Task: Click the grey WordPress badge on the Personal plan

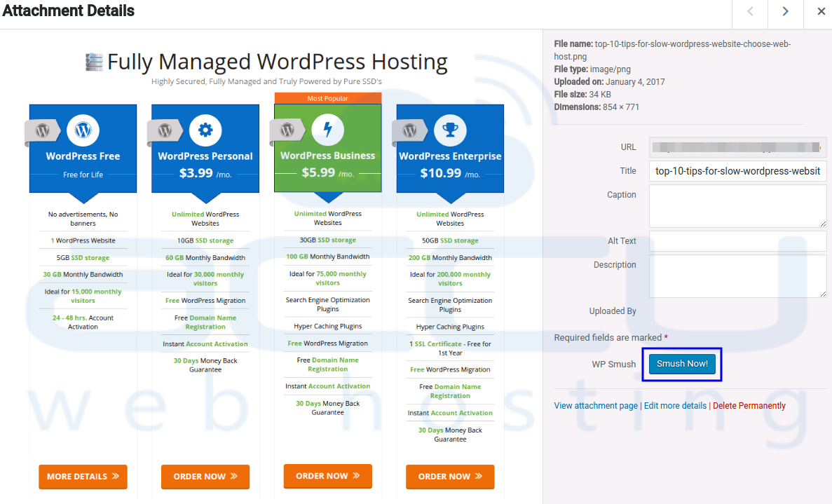Action: (x=165, y=130)
